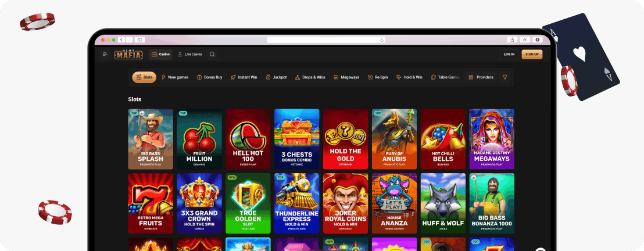
Task: Open 3 Chests Bonus Combo game
Action: tap(297, 139)
